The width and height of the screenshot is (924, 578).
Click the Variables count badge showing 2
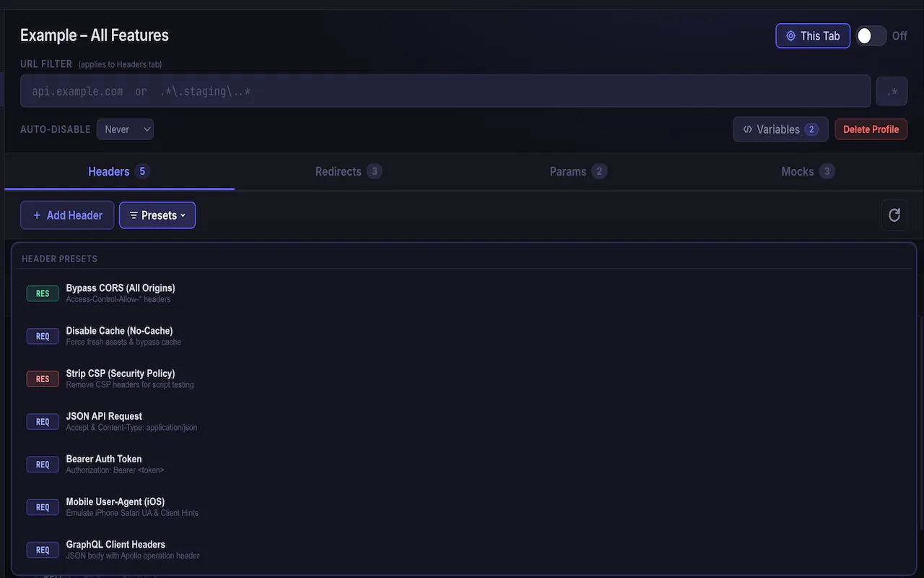[x=811, y=129]
